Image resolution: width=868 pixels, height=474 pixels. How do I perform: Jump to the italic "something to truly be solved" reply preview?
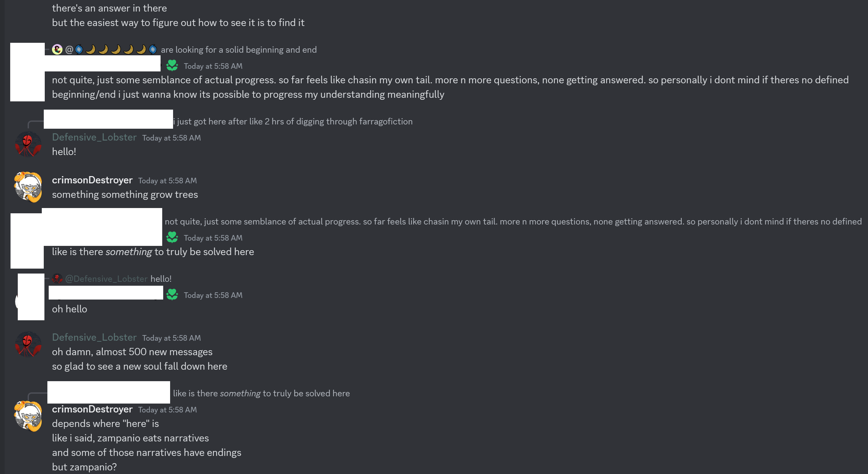pyautogui.click(x=261, y=393)
